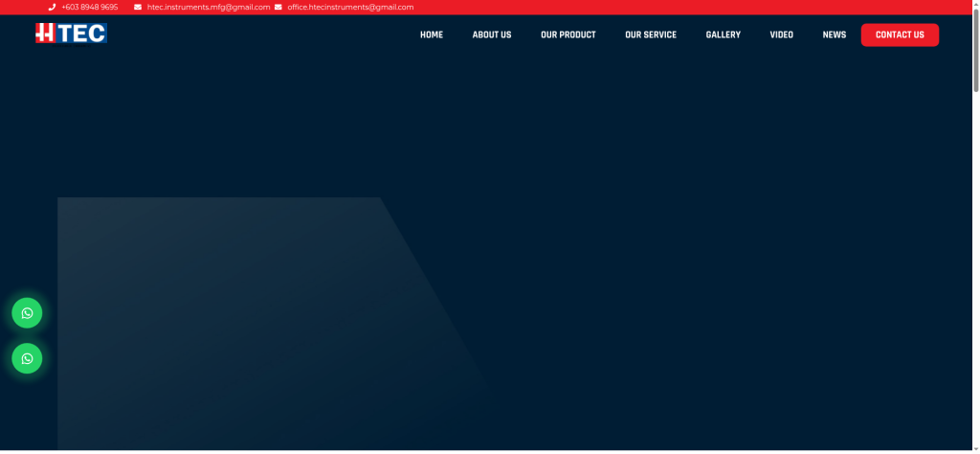Click the scrollbar up arrow
Viewport: 980px width, 454px height.
click(975, 5)
